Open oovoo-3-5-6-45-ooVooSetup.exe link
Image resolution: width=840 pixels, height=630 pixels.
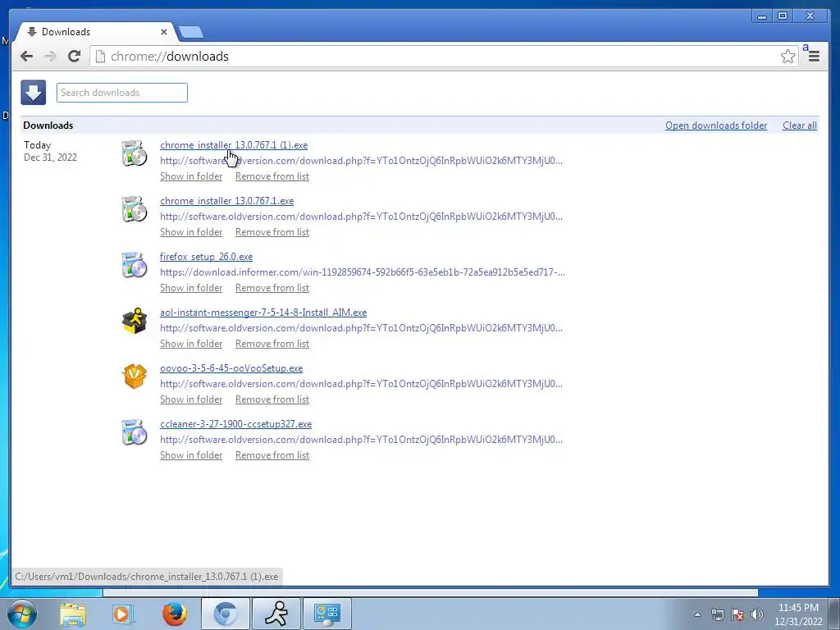231,368
